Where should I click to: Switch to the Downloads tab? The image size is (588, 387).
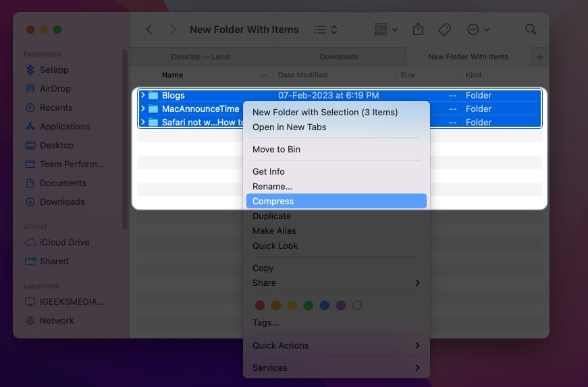pyautogui.click(x=339, y=57)
